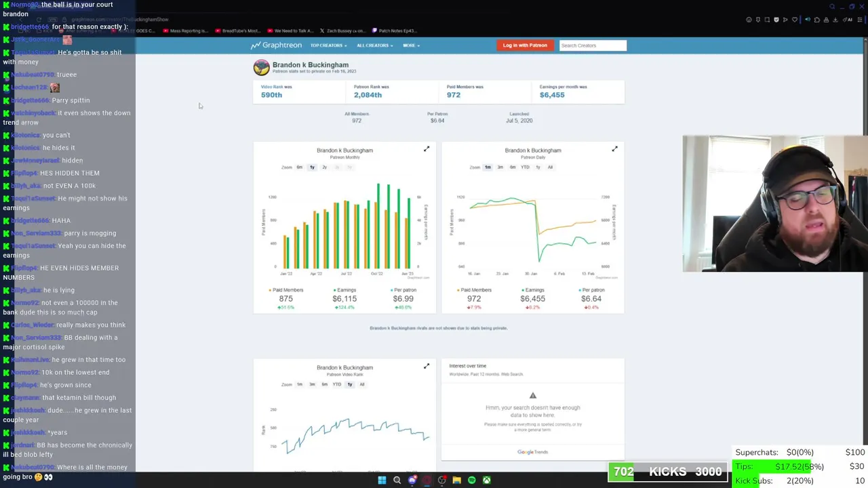Click the browser search magnifier icon
868x488 pixels.
(832, 7)
